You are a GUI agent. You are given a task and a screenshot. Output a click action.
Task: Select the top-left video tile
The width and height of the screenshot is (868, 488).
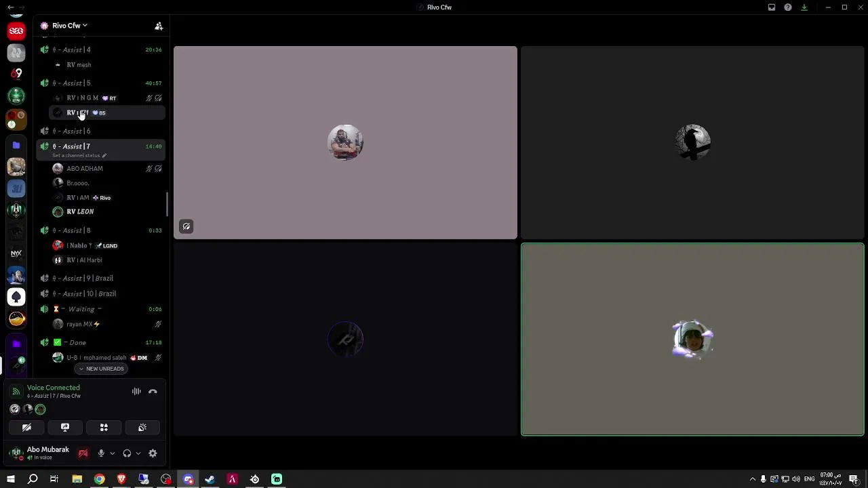click(345, 143)
